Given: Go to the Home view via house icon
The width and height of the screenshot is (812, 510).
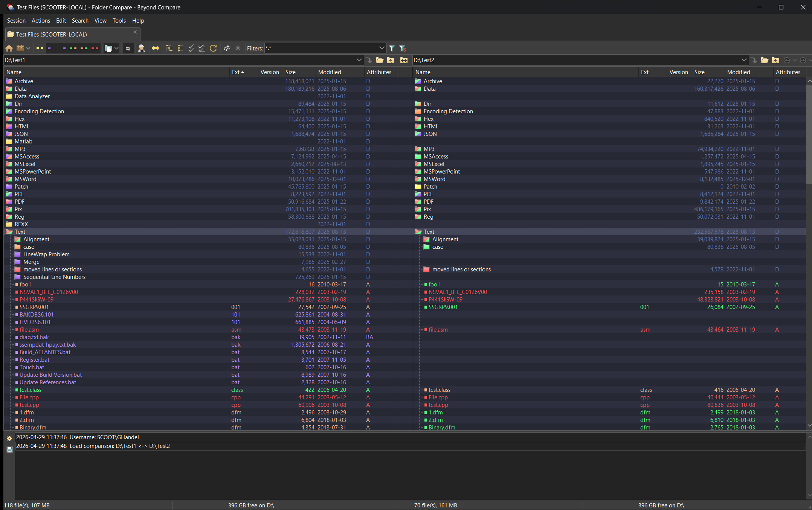Looking at the screenshot, I should (9, 48).
